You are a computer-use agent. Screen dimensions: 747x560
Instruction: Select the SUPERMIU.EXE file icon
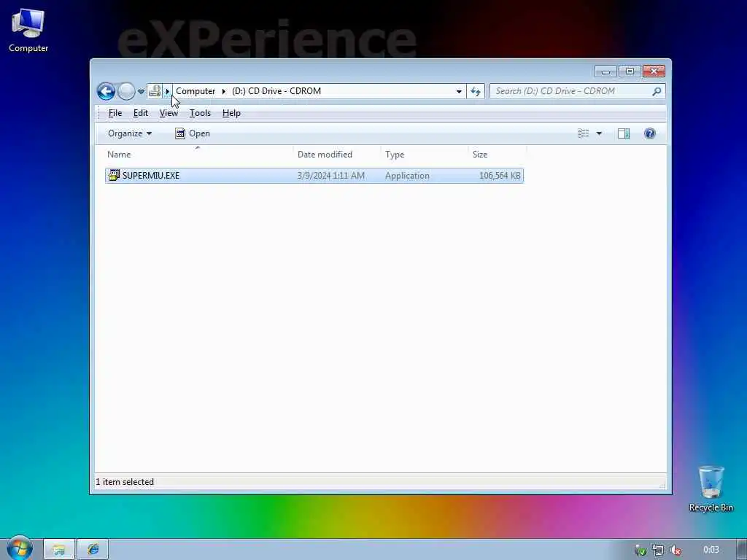114,175
